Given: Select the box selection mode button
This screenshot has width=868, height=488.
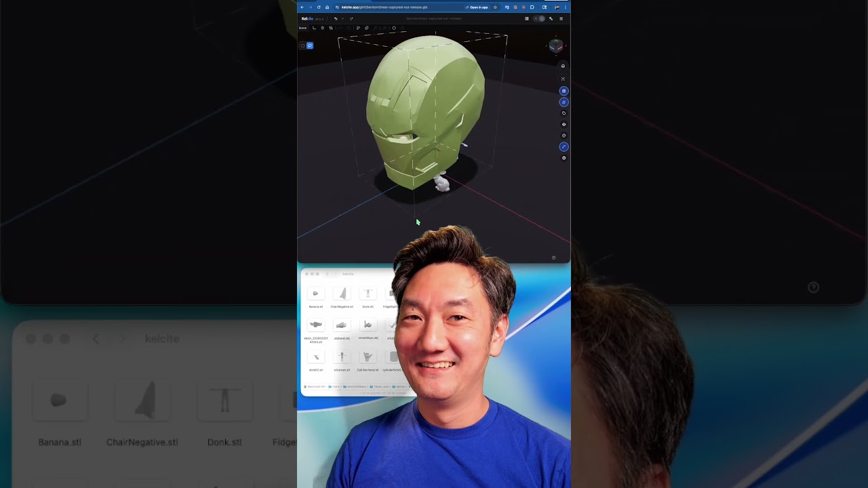Looking at the screenshot, I should pyautogui.click(x=302, y=45).
